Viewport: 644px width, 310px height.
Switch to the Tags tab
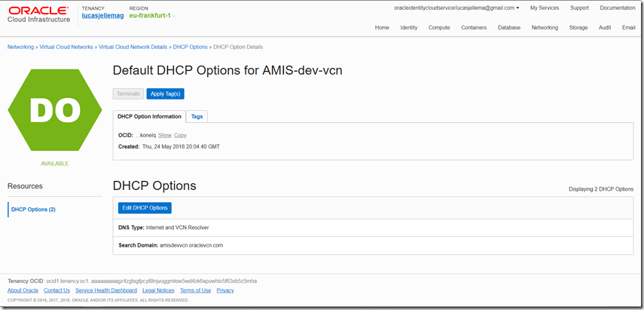tap(197, 117)
